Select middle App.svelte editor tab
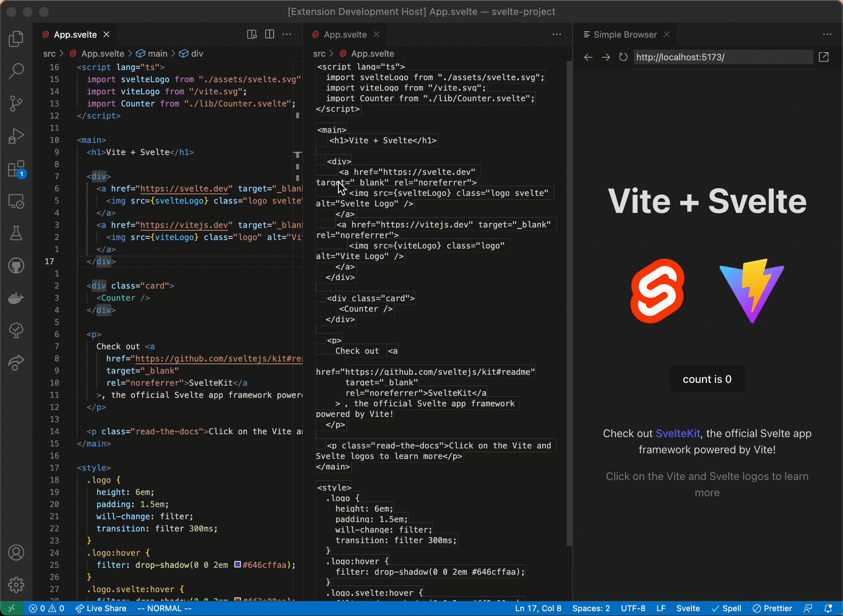The width and height of the screenshot is (843, 616). [345, 34]
